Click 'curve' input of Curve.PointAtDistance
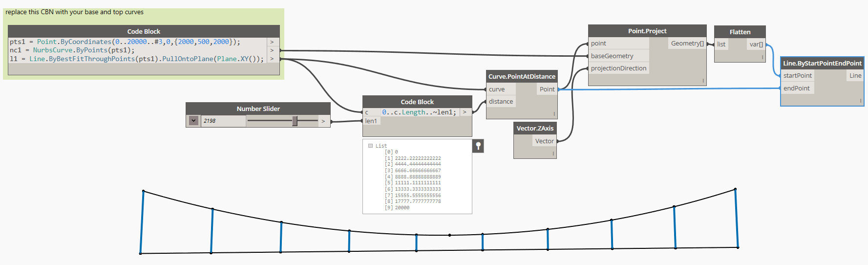 pos(501,89)
